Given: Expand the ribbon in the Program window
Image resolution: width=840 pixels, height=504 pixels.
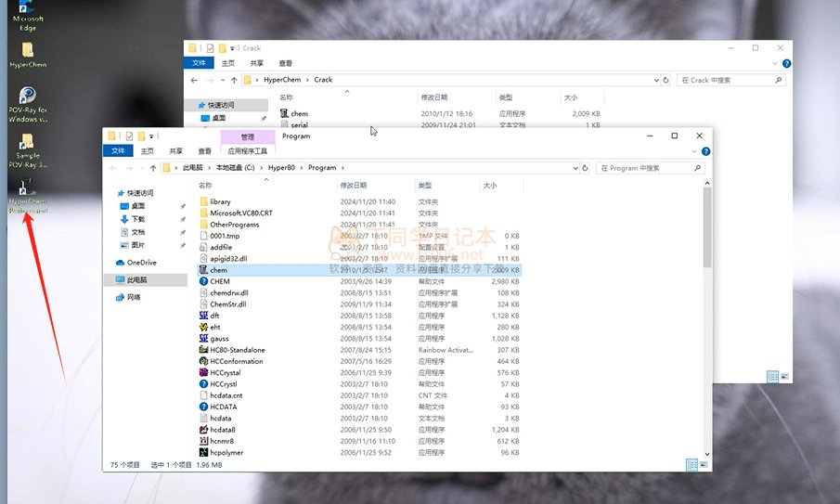Looking at the screenshot, I should tap(693, 150).
